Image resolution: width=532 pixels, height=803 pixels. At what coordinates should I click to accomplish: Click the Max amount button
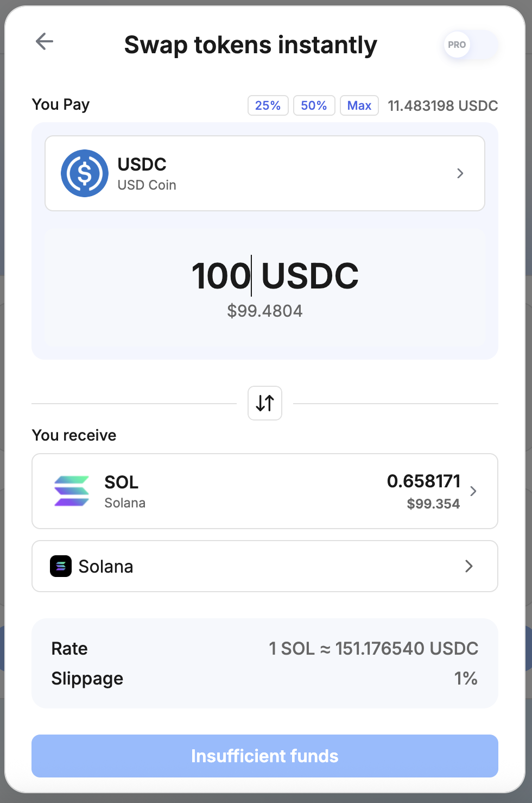(359, 105)
